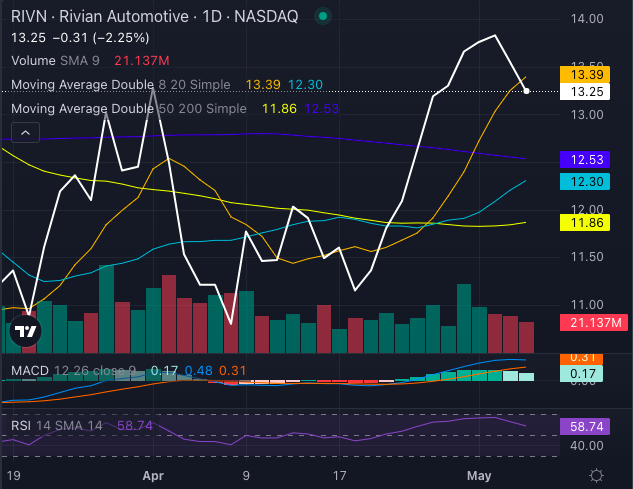Click the 11.86 value in MA legend

point(279,109)
